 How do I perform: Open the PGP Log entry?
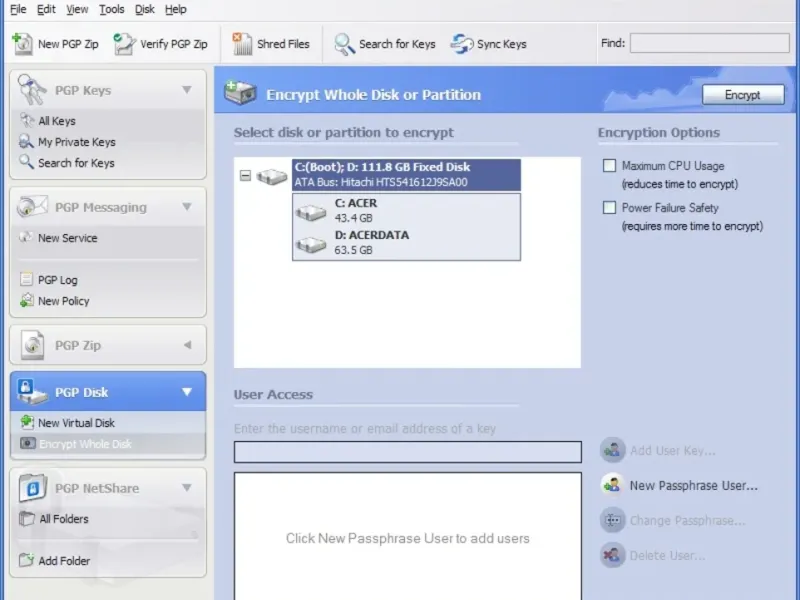[x=58, y=280]
